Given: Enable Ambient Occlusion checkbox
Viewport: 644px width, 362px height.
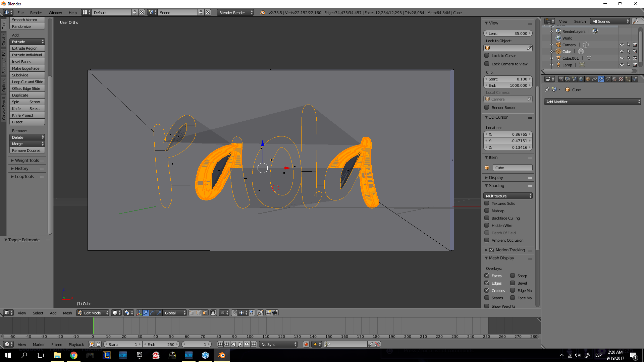Looking at the screenshot, I should pos(487,240).
